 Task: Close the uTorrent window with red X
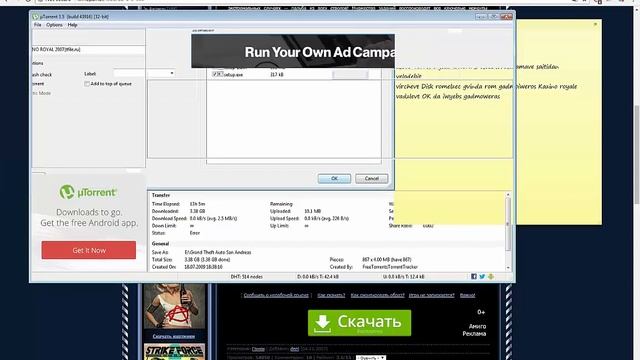(x=506, y=17)
